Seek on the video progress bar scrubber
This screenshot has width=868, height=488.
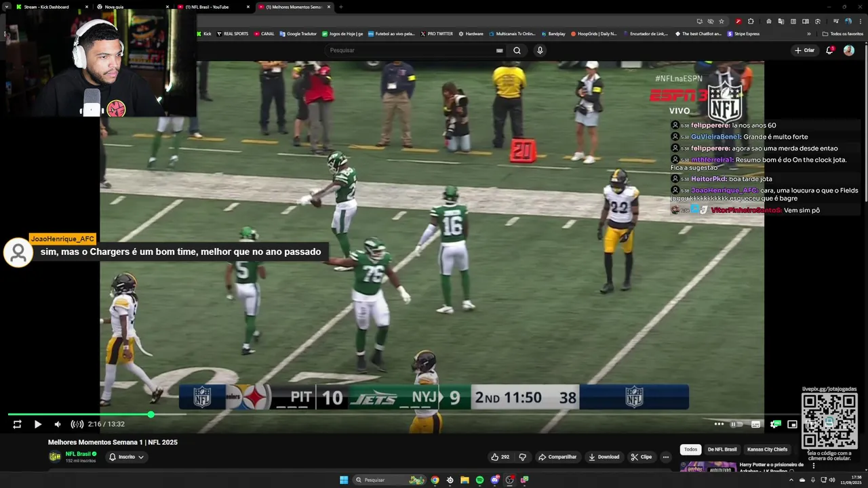(151, 414)
